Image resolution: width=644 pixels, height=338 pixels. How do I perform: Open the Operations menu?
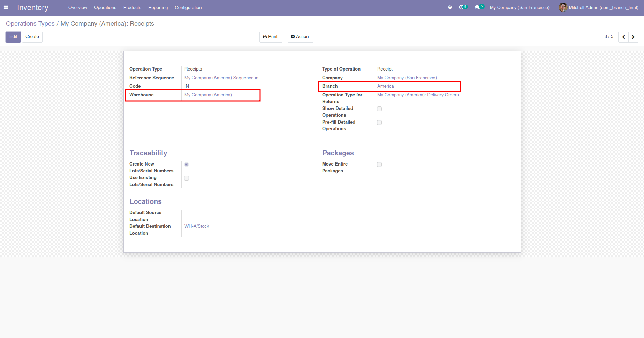point(105,7)
